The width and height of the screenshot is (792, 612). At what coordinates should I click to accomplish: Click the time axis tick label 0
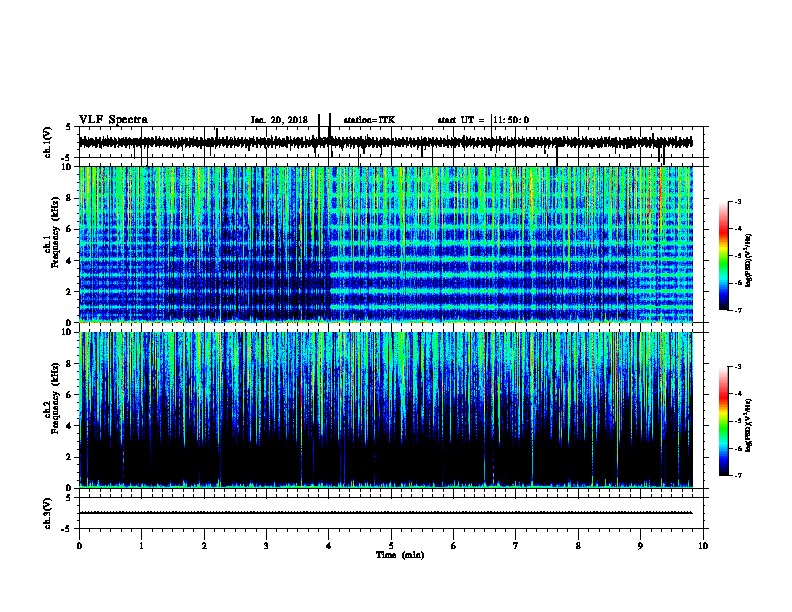point(79,546)
